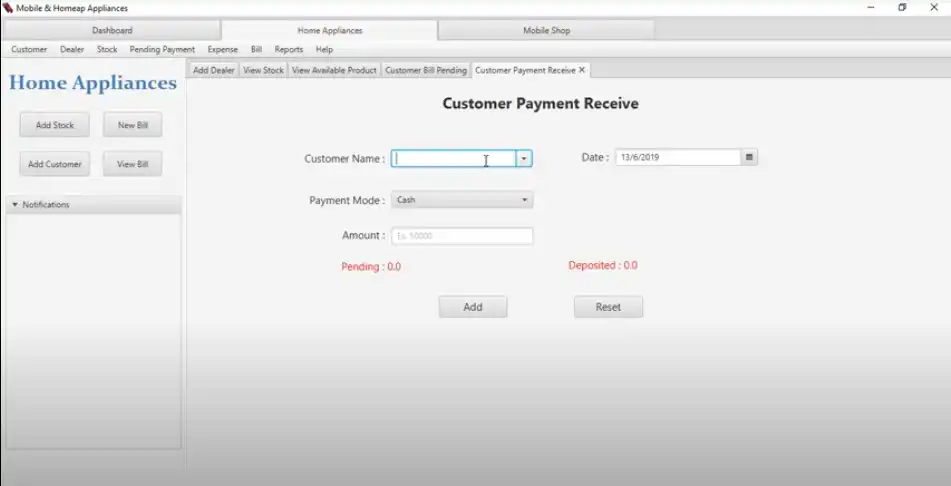Open the Payment Mode combo box
951x486 pixels.
(461, 200)
